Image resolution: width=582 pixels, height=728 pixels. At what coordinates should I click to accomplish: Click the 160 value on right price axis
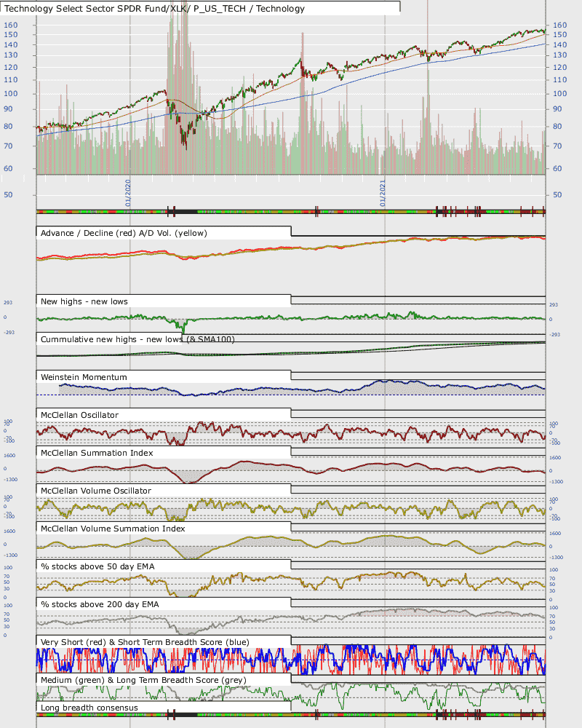[x=559, y=25]
